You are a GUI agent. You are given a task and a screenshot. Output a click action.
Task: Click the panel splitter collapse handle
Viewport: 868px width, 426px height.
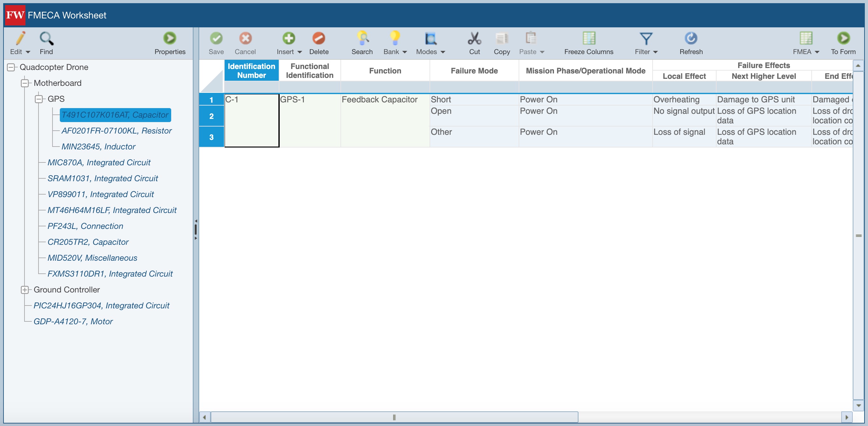[196, 230]
